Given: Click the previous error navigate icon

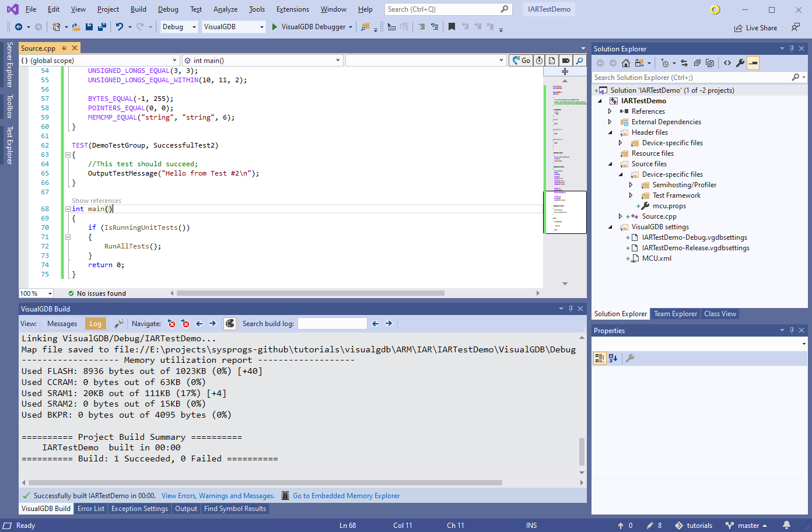Looking at the screenshot, I should pyautogui.click(x=171, y=323).
